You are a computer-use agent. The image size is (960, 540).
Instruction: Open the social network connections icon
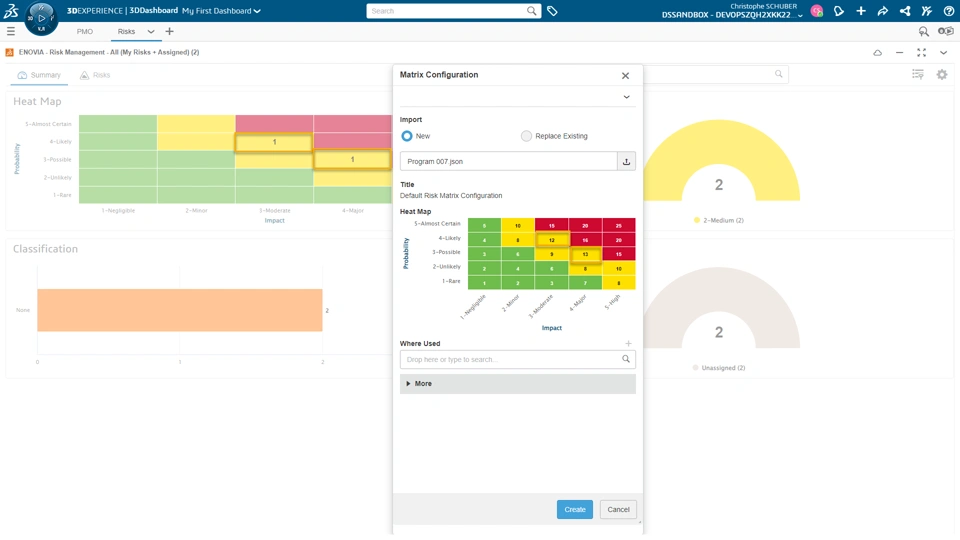(x=905, y=11)
